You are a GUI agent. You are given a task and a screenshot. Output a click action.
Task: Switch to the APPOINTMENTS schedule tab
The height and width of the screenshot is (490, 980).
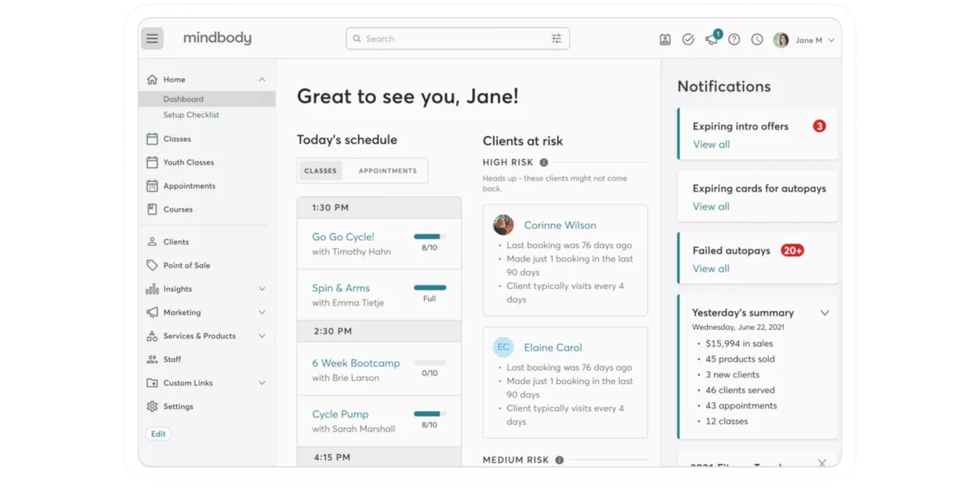tap(388, 171)
